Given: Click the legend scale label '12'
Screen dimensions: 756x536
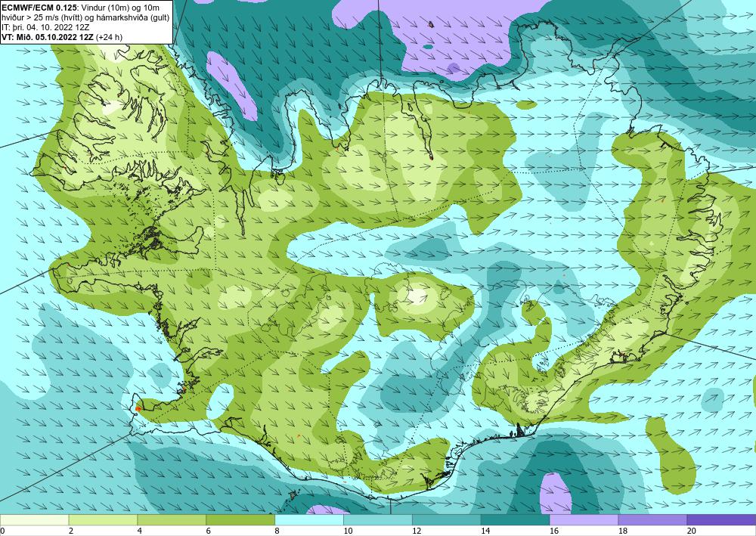Looking at the screenshot, I should pos(417,531).
